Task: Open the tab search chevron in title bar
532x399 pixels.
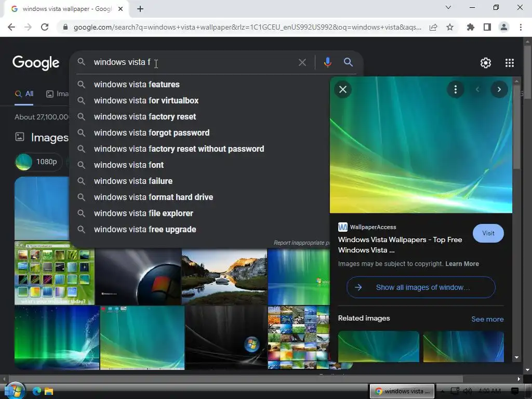Action: coord(448,7)
